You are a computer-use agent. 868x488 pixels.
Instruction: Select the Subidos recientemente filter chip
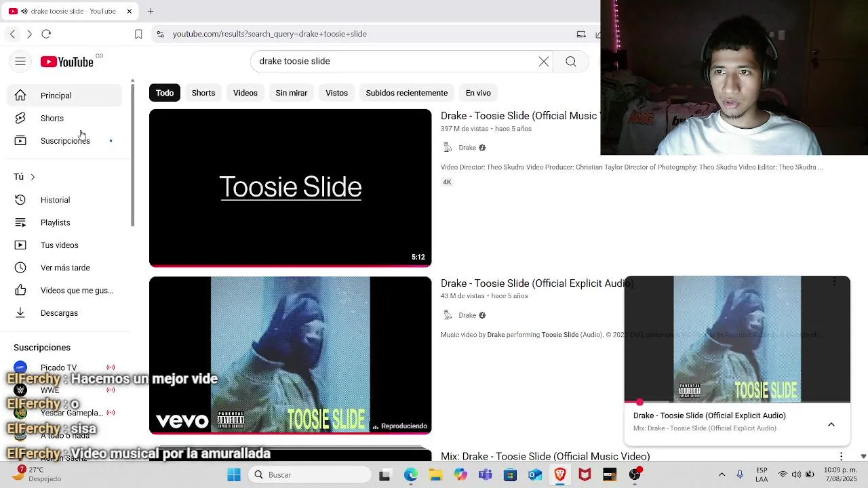407,93
